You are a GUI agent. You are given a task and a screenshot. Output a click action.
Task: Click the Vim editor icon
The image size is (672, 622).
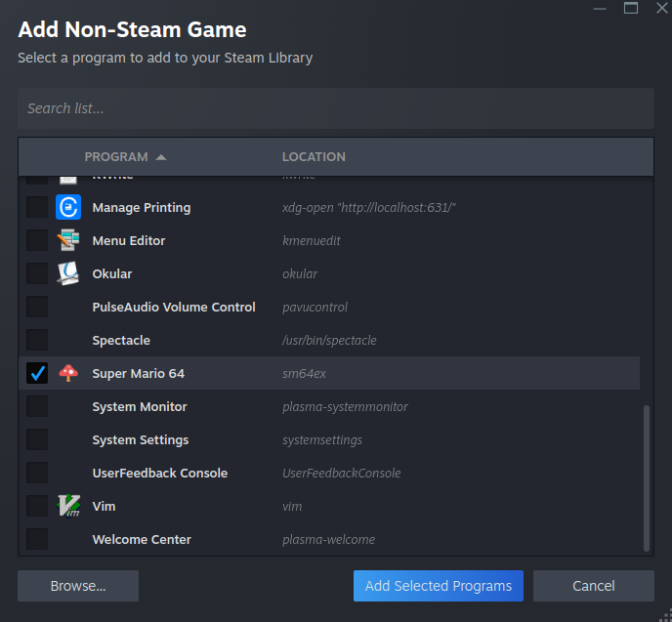[68, 506]
